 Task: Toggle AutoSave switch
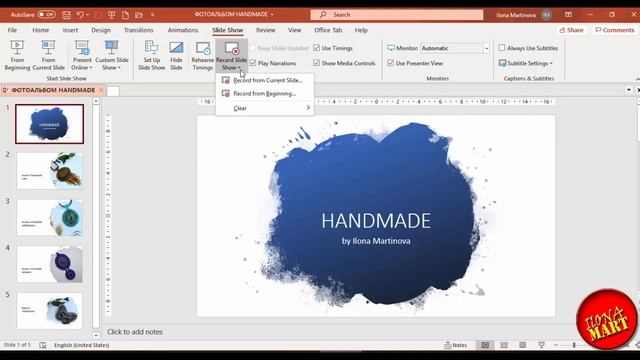pos(47,14)
